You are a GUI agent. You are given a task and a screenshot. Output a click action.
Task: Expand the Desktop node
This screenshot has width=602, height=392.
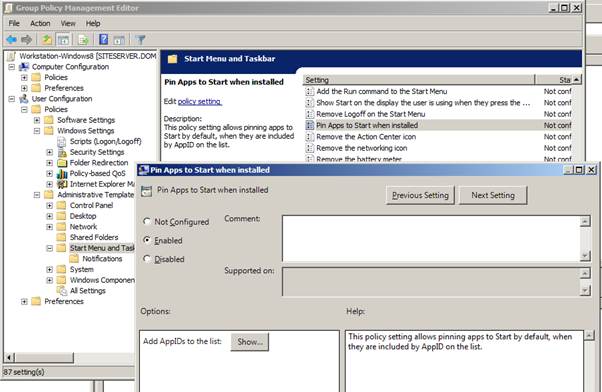coord(50,216)
